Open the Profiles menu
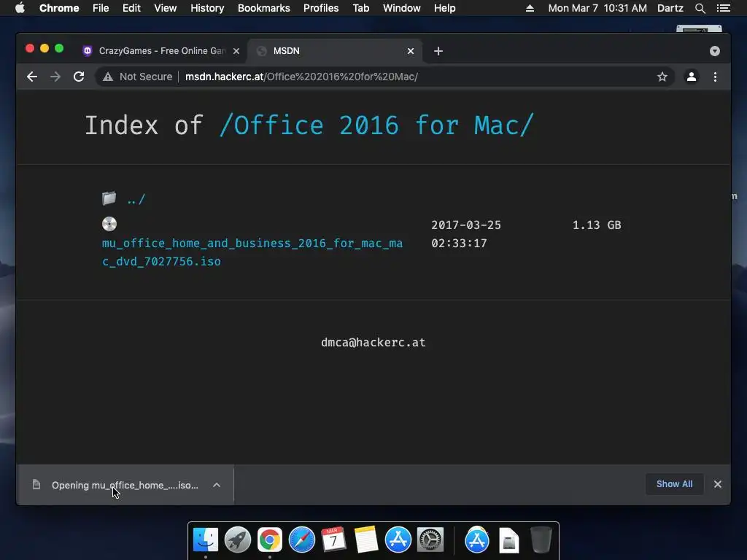 (x=321, y=8)
